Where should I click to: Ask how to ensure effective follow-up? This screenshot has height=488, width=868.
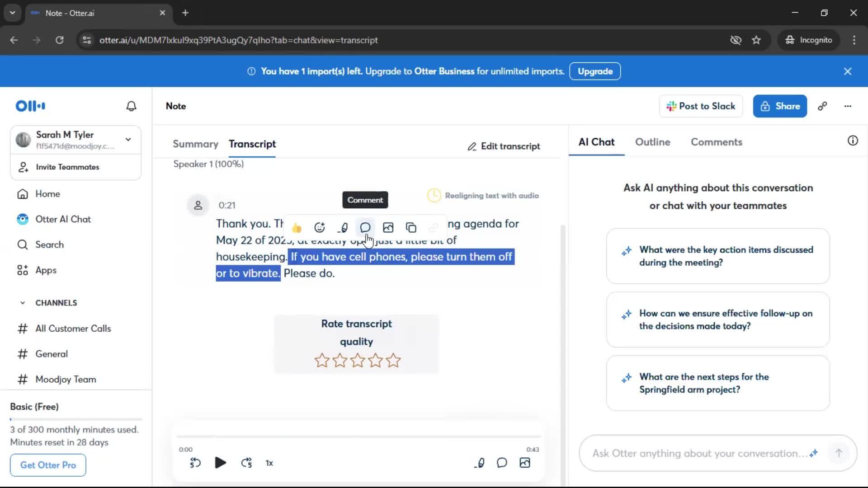coord(718,320)
